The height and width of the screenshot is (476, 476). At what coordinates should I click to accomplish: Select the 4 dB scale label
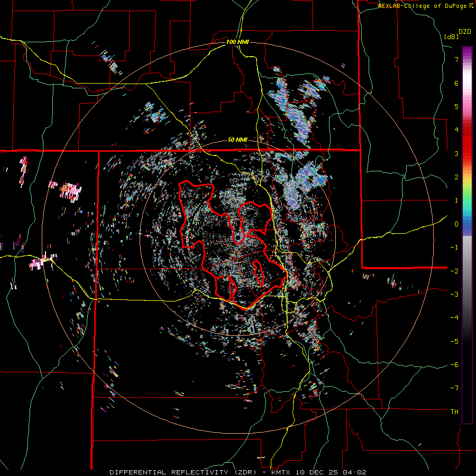456,130
